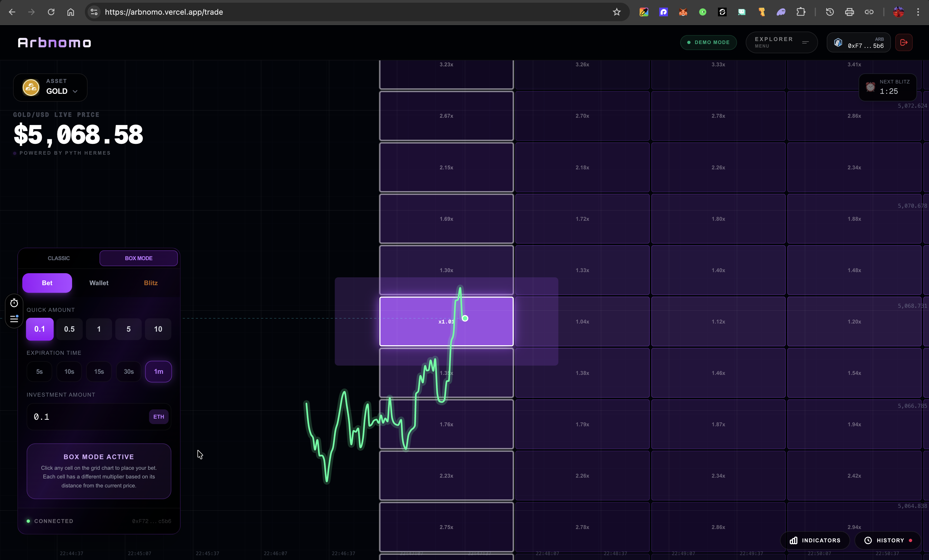This screenshot has height=560, width=929.
Task: Click the stopwatch icon on left sidebar
Action: [x=14, y=303]
